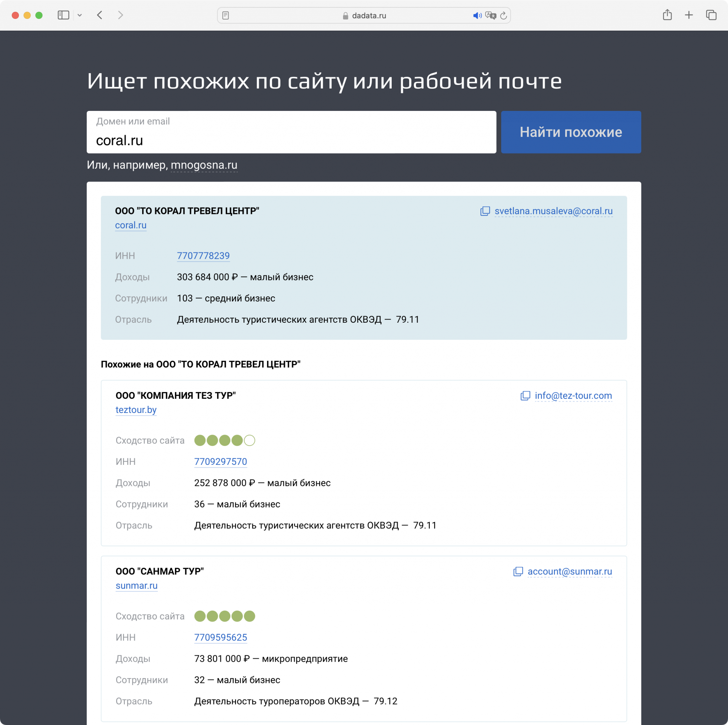Screen dimensions: 728x725
Task: Click the Домен или email input field
Action: point(291,140)
